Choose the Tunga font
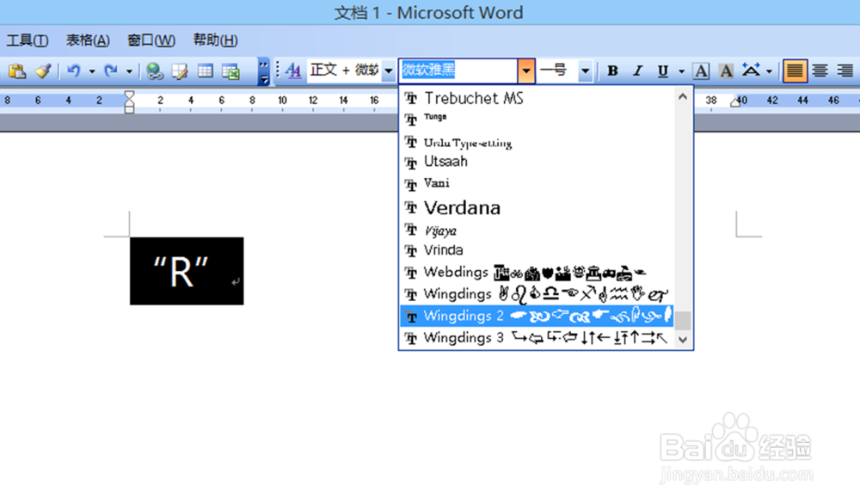Screen dimensions: 860x504 [537, 119]
